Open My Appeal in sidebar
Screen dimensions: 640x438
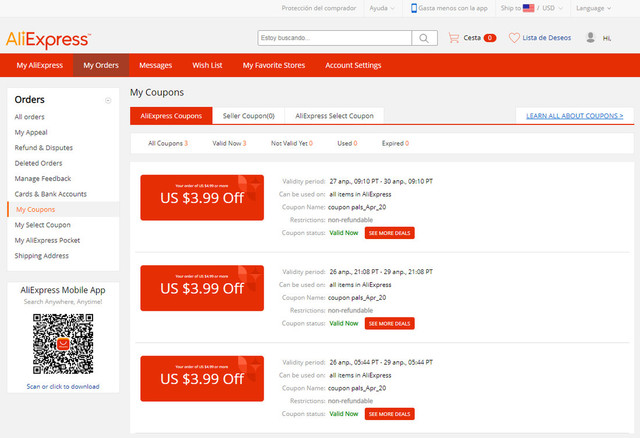tap(31, 132)
